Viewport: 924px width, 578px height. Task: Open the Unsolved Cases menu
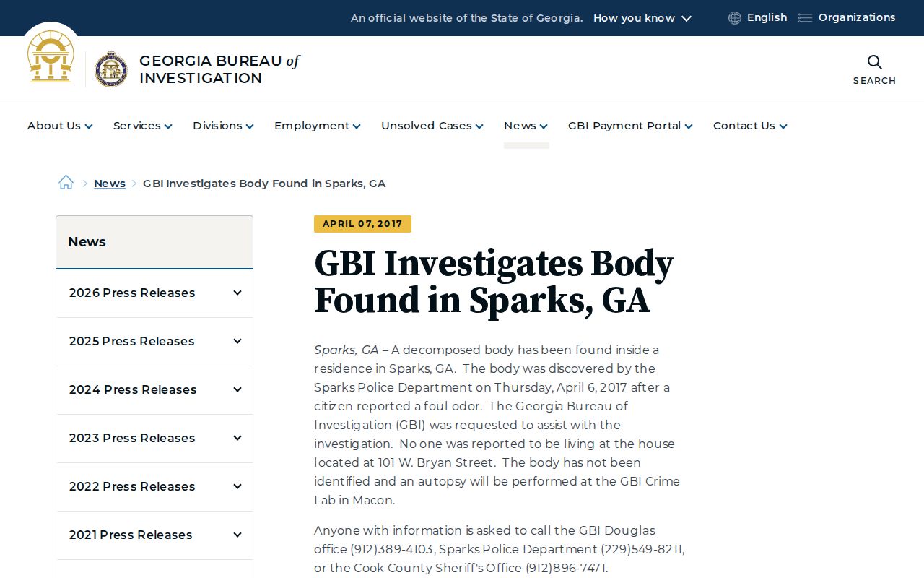point(432,126)
